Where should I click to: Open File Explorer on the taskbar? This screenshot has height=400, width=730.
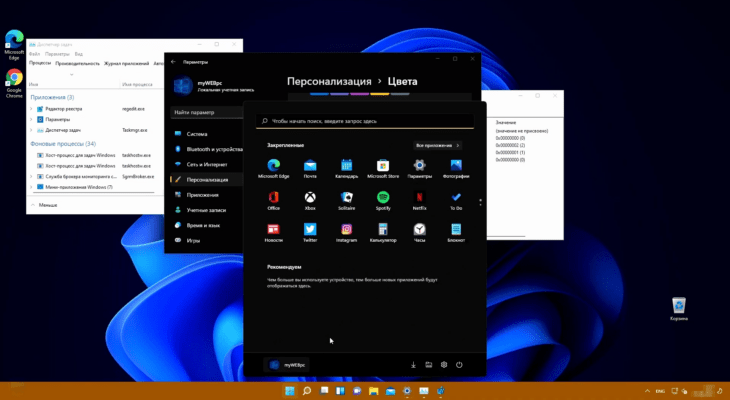click(x=373, y=391)
